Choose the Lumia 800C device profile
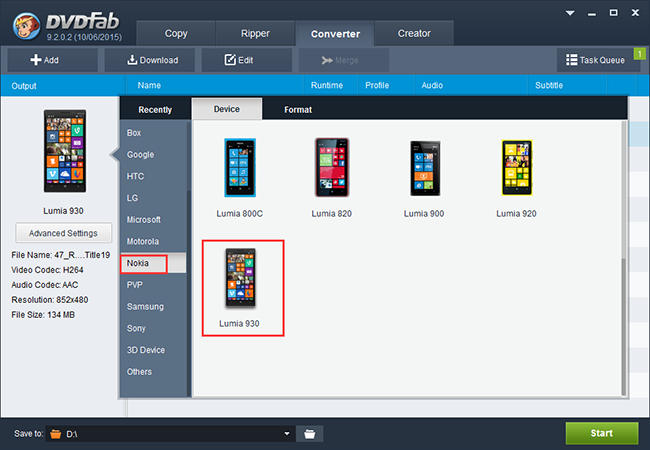Viewport: 650px width, 450px height. point(240,178)
